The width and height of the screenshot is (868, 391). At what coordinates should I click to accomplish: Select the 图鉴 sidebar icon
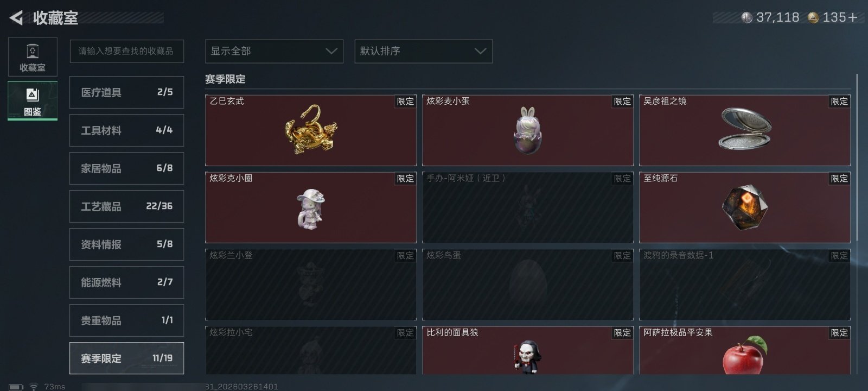pos(33,101)
